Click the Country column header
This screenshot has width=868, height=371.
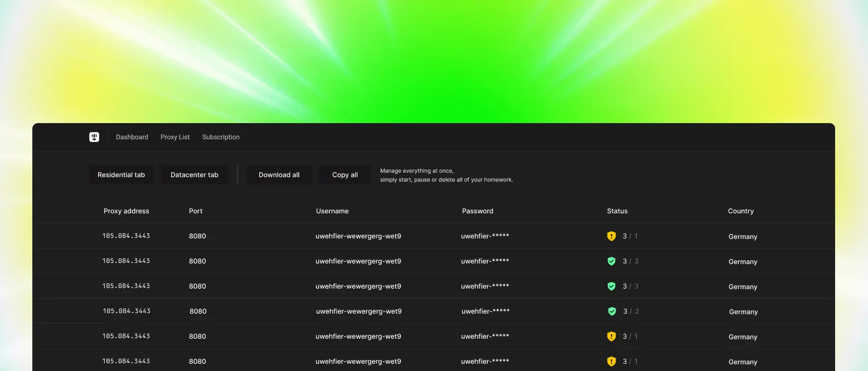(741, 211)
